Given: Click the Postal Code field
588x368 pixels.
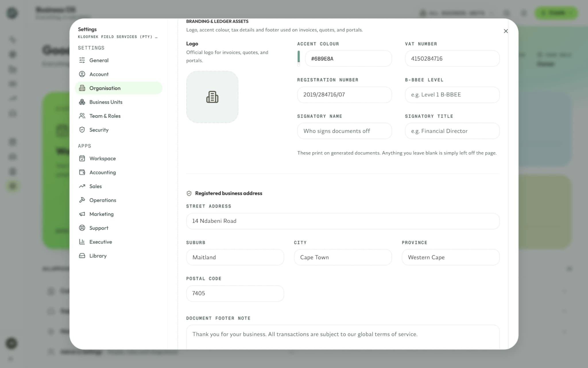Looking at the screenshot, I should tap(235, 293).
